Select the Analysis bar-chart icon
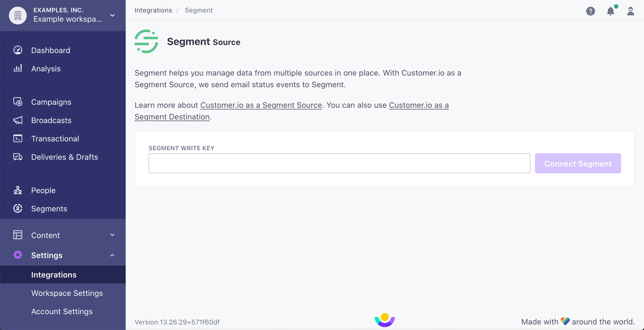644x330 pixels. pyautogui.click(x=18, y=68)
